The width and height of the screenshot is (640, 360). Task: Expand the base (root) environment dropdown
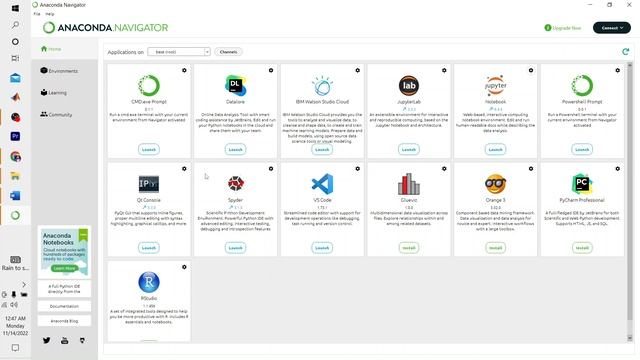point(179,52)
